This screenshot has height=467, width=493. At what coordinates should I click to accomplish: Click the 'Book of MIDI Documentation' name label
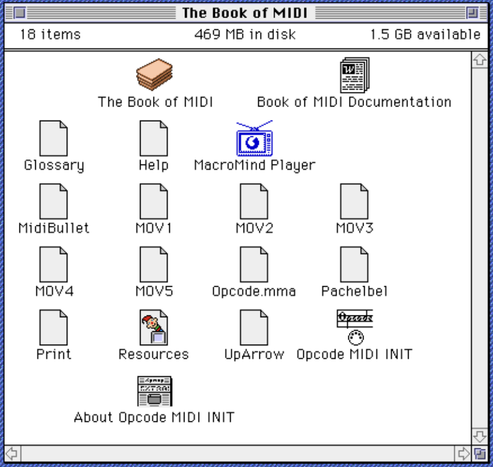tap(354, 102)
